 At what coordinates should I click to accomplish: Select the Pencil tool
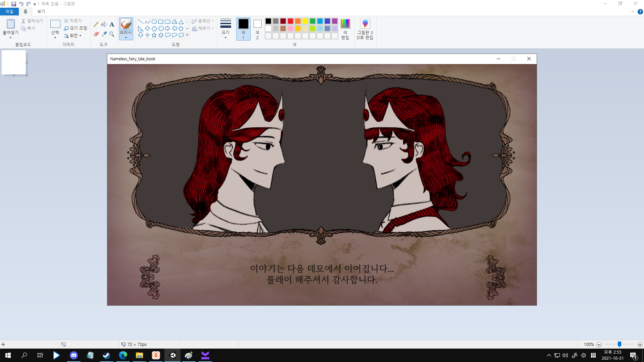pos(96,24)
